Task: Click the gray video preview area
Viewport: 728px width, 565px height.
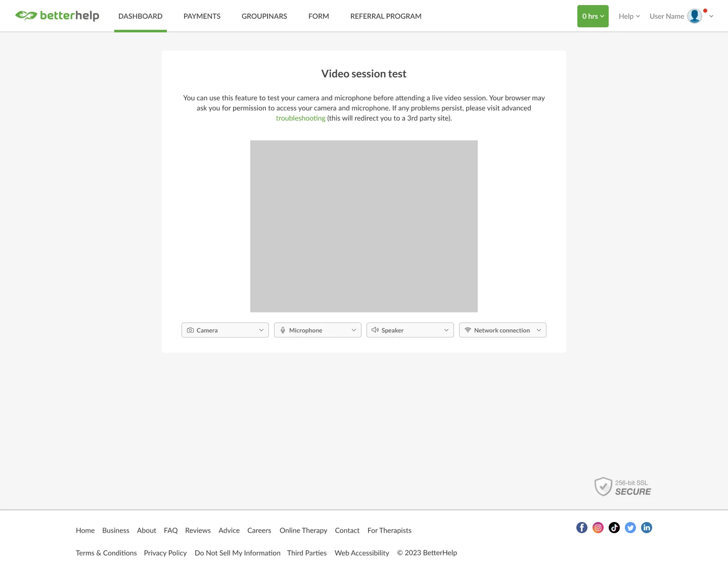Action: tap(364, 226)
